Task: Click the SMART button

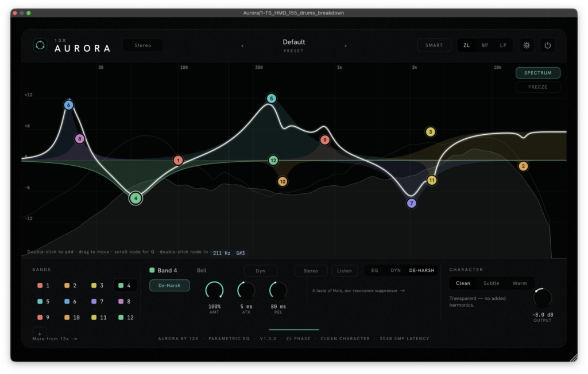Action: (434, 45)
